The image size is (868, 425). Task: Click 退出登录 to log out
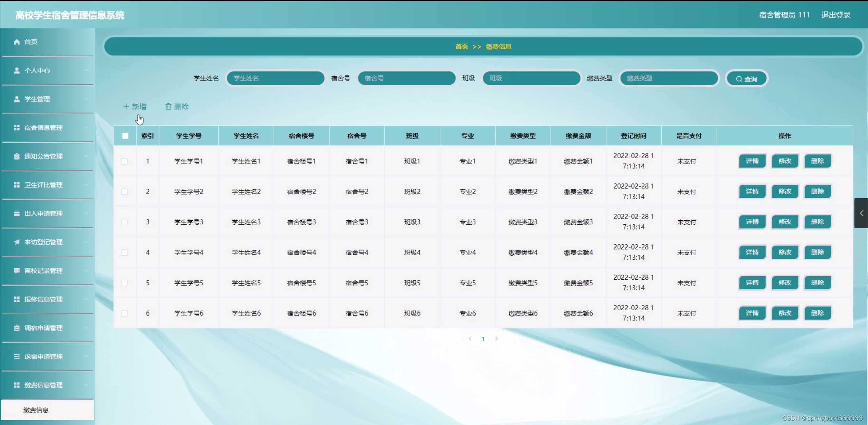click(836, 15)
